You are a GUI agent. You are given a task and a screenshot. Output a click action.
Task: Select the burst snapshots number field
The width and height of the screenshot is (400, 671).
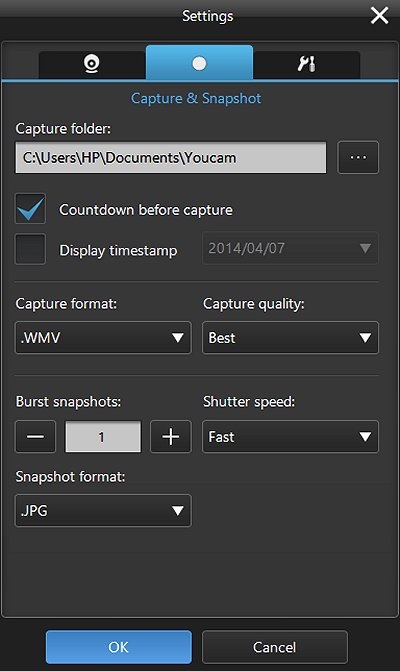coord(103,436)
